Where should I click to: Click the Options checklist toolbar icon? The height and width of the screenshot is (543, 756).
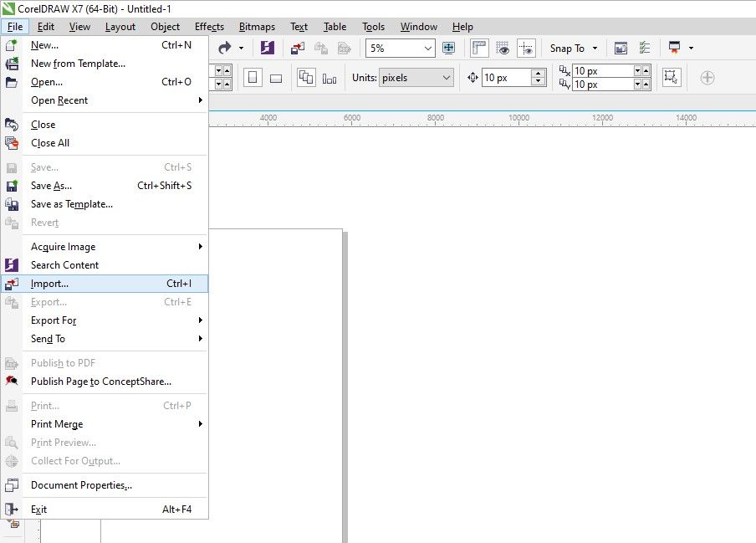pos(645,48)
